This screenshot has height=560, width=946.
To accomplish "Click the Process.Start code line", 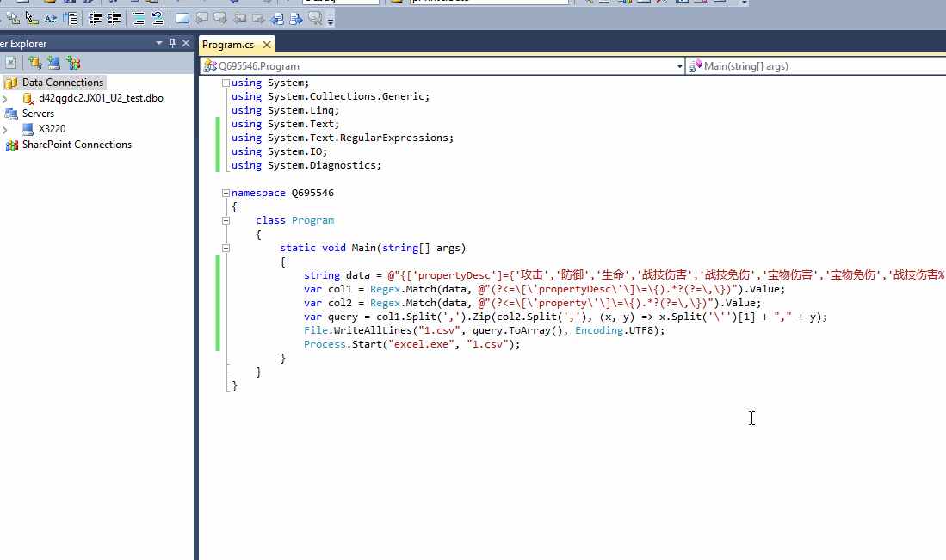I will (412, 345).
